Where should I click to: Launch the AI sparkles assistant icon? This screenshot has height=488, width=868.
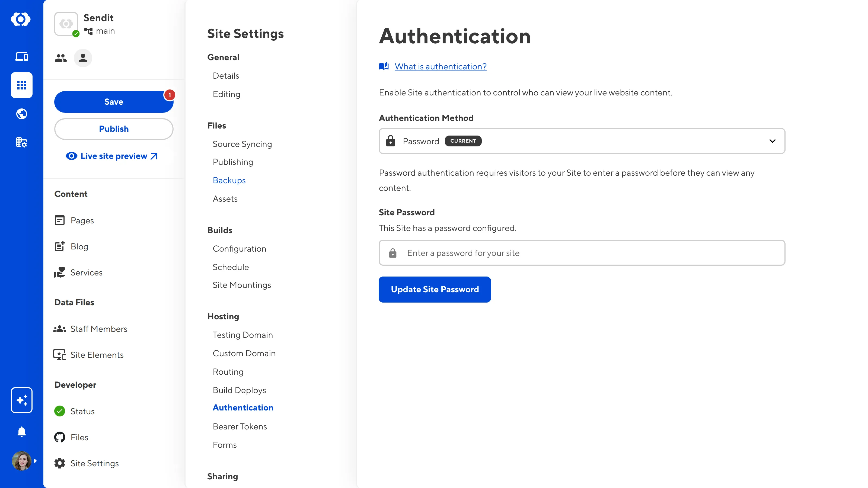tap(22, 400)
